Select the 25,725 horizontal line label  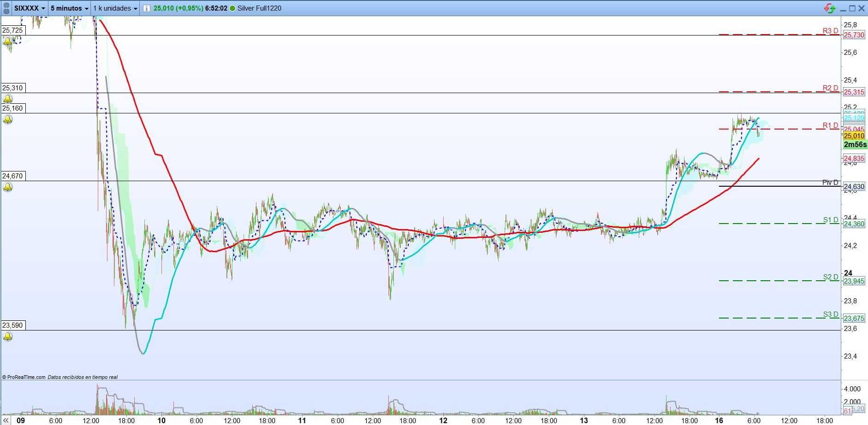click(13, 30)
